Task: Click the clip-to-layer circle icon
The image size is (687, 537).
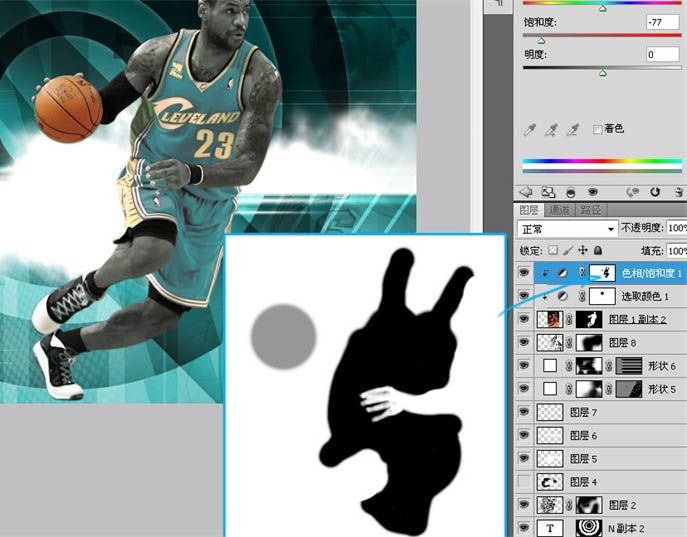Action: click(571, 192)
